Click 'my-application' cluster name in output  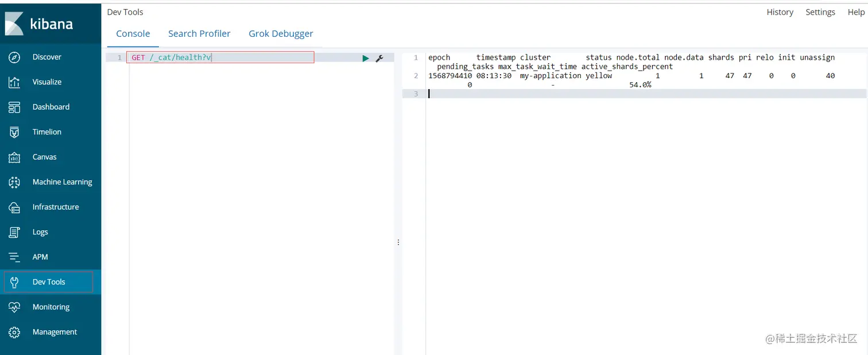coord(551,76)
